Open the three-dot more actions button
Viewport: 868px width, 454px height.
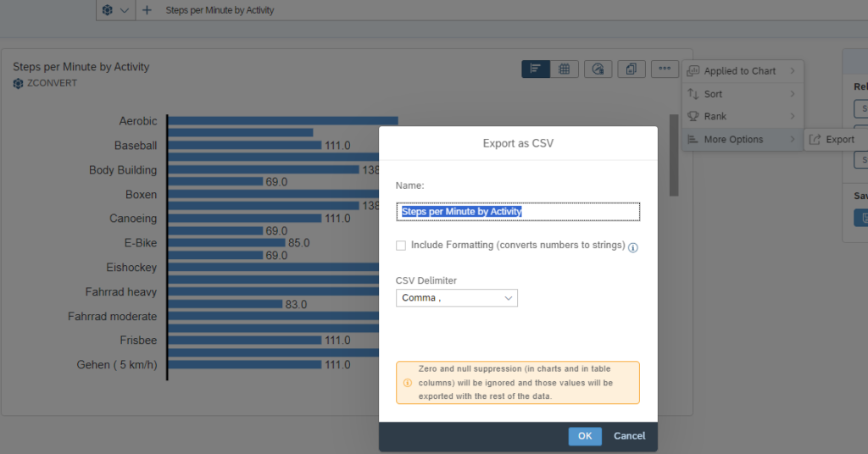pyautogui.click(x=665, y=69)
